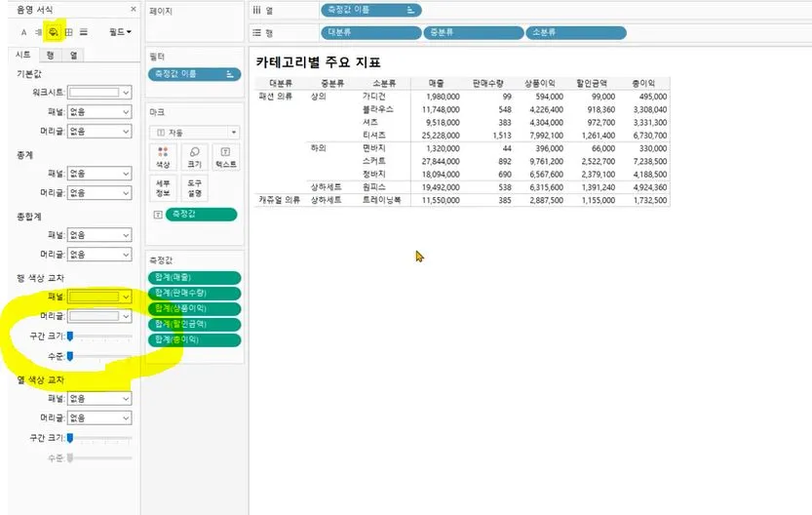The height and width of the screenshot is (515, 812).
Task: Select the 합계(할인금액) measure pill
Action: (195, 325)
